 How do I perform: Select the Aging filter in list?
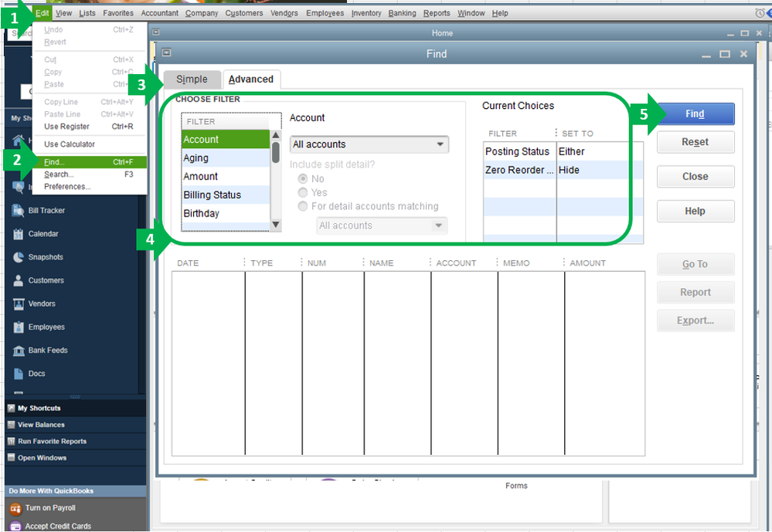coord(226,158)
